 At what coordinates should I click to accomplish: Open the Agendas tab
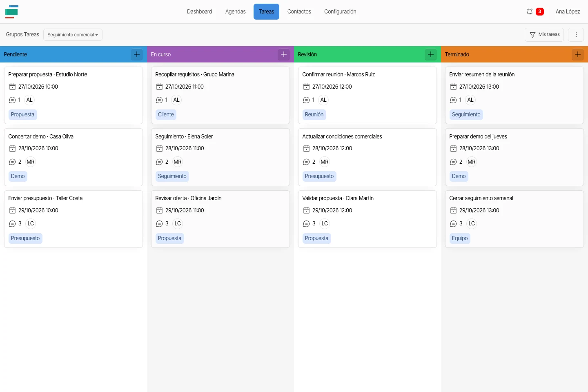tap(236, 12)
